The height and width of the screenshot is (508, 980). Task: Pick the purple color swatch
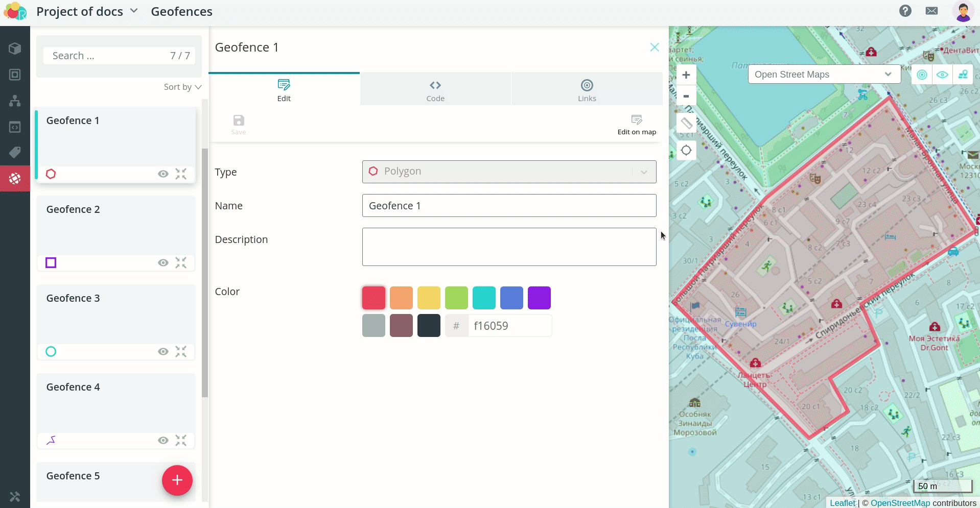tap(539, 298)
